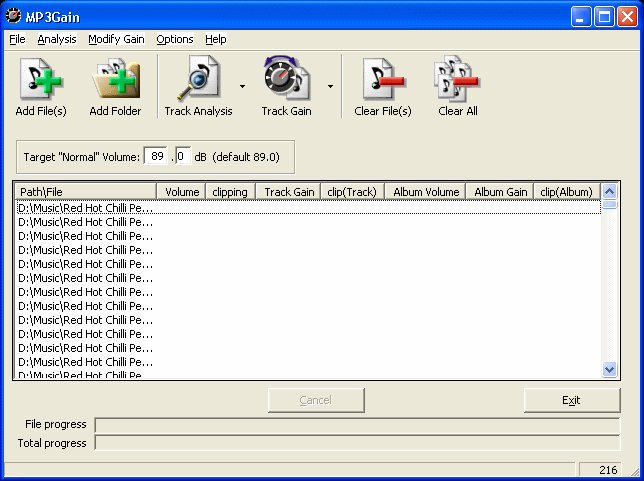644x481 pixels.
Task: Expand the Track Analysis dropdown arrow
Action: click(x=242, y=86)
